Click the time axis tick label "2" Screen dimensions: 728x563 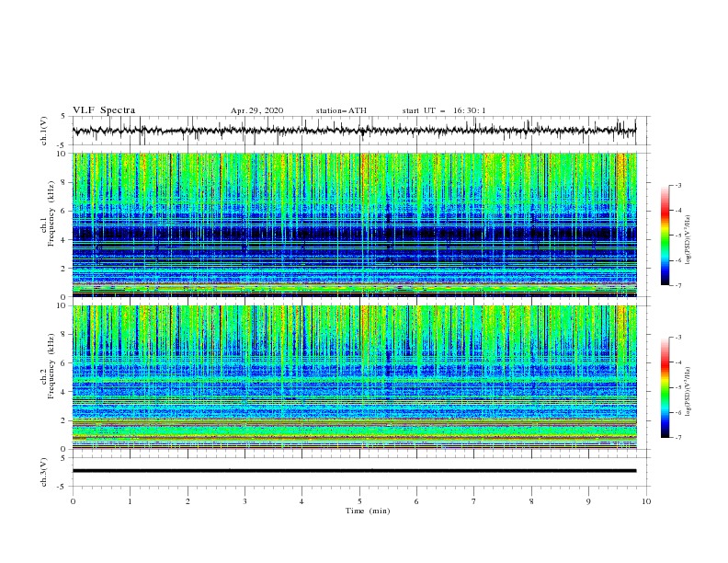coord(188,501)
